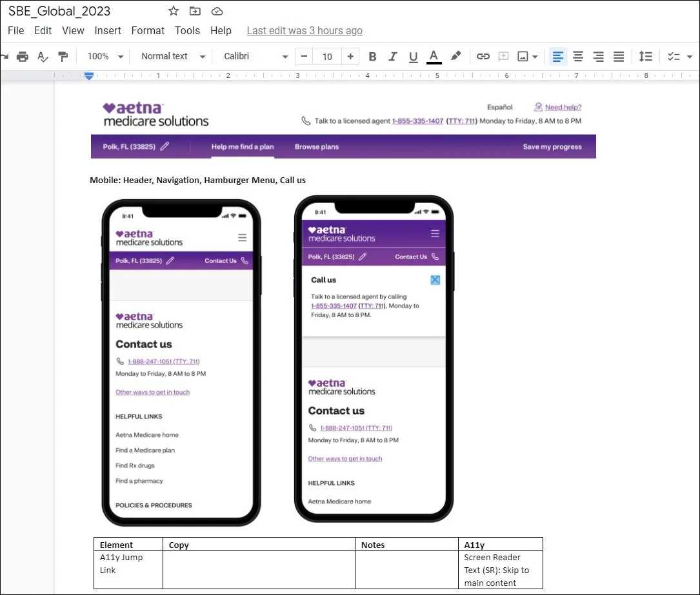Open the Calibri font dropdown

point(255,56)
